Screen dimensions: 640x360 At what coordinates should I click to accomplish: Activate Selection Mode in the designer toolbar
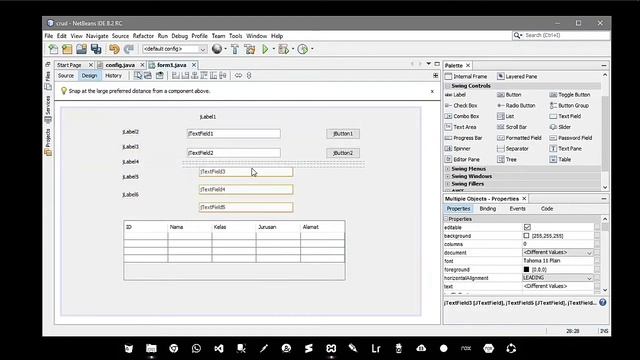pyautogui.click(x=138, y=76)
